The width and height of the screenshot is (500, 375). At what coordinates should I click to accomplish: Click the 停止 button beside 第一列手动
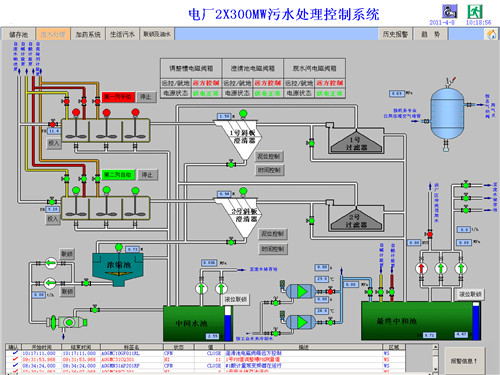point(146,97)
